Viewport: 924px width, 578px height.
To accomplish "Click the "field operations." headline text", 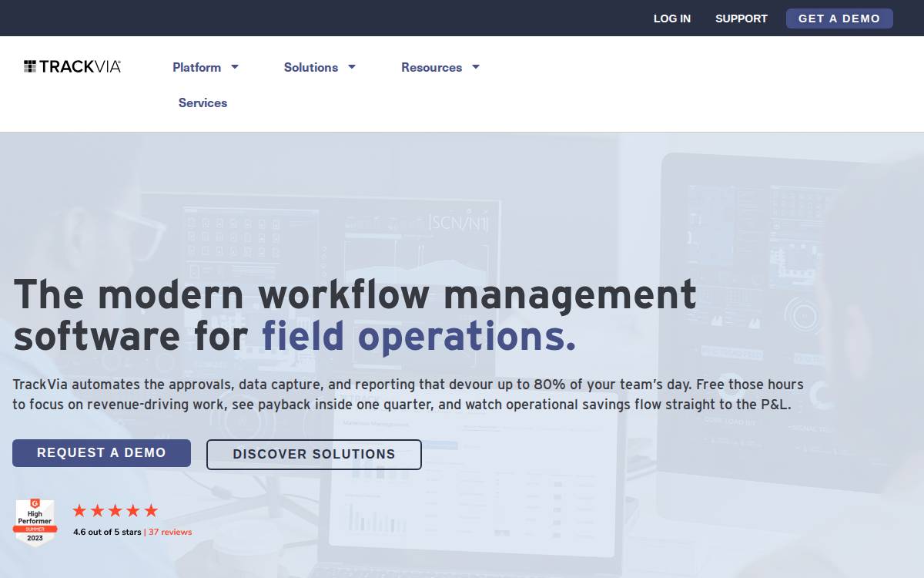I will click(x=419, y=337).
